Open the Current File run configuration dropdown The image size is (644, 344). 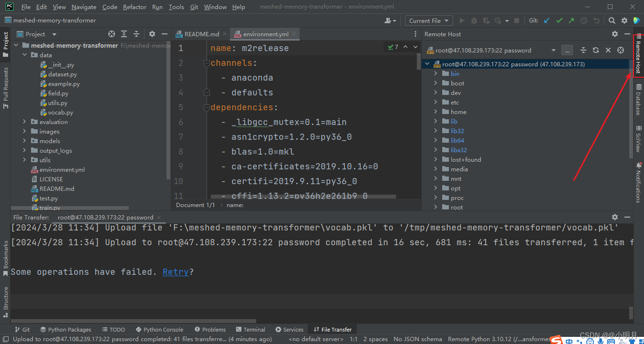point(429,21)
